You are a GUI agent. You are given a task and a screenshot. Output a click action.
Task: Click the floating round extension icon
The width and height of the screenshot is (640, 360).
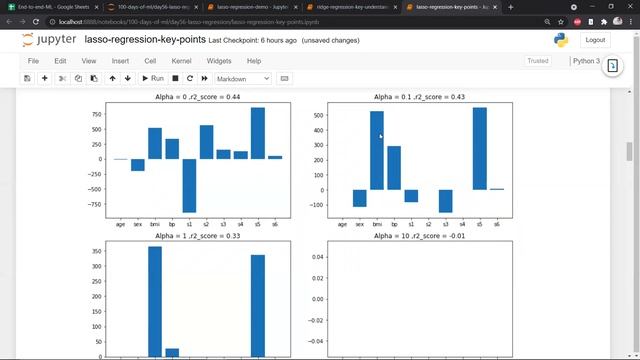pyautogui.click(x=612, y=66)
